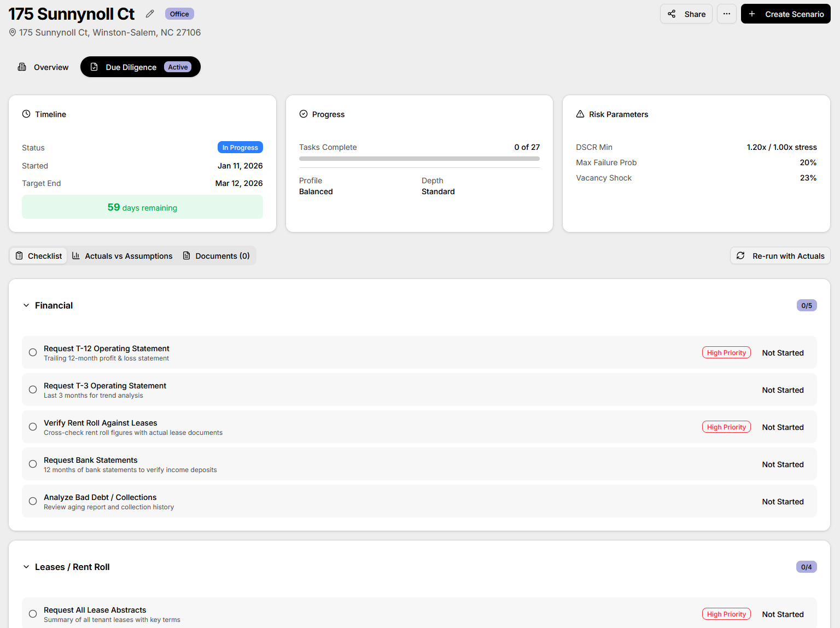The image size is (840, 628).
Task: Click the Share button
Action: point(686,14)
